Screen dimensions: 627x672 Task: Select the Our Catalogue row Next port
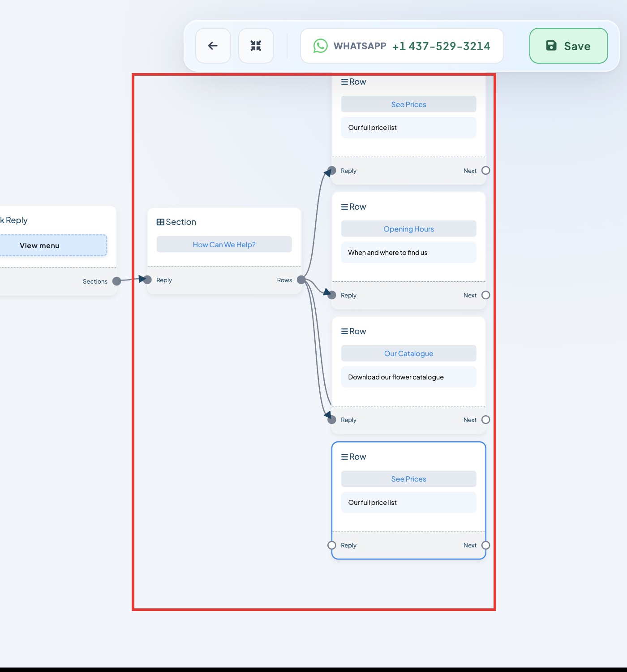(486, 420)
